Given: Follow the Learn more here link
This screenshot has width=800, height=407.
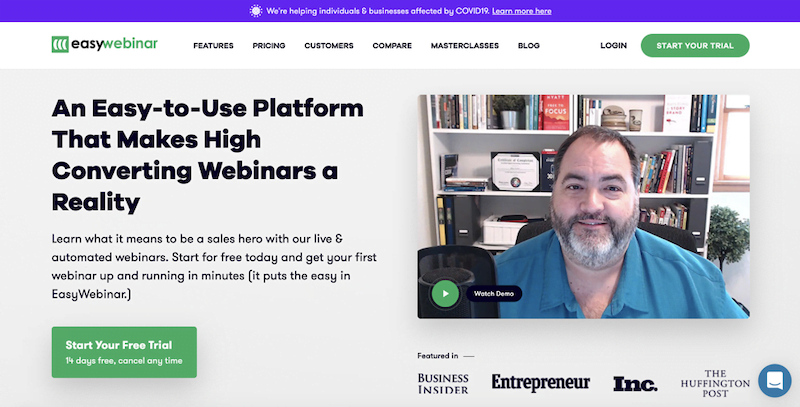Looking at the screenshot, I should pyautogui.click(x=521, y=11).
